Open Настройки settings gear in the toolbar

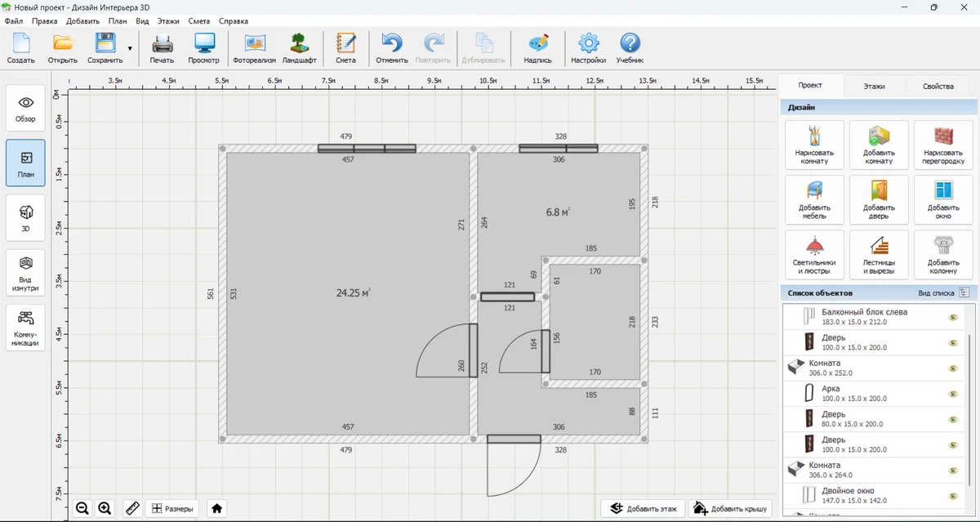(588, 48)
